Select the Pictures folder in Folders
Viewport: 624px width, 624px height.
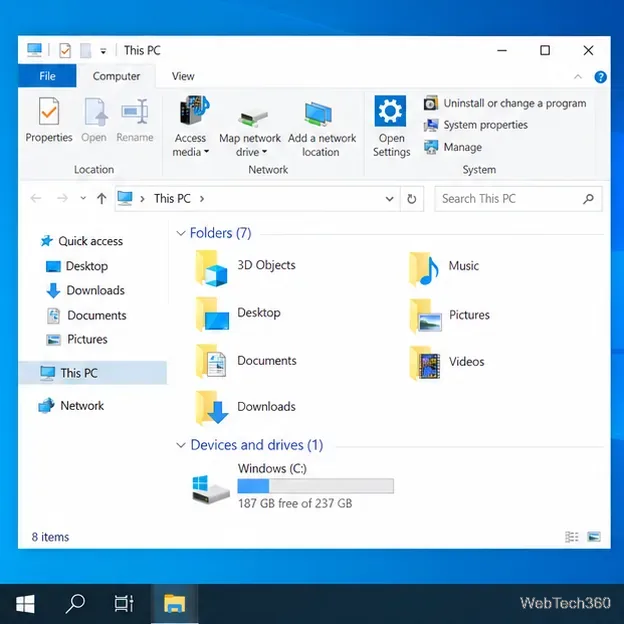pyautogui.click(x=449, y=316)
